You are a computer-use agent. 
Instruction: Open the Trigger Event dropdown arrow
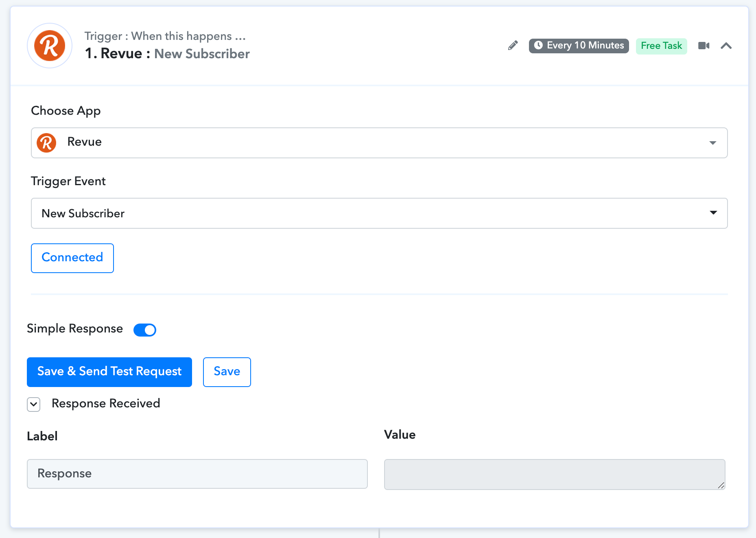tap(713, 213)
